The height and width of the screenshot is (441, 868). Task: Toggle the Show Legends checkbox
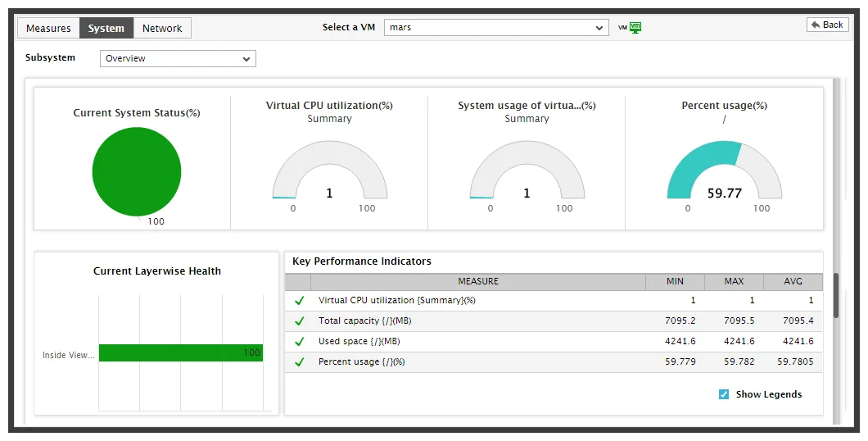pos(724,394)
